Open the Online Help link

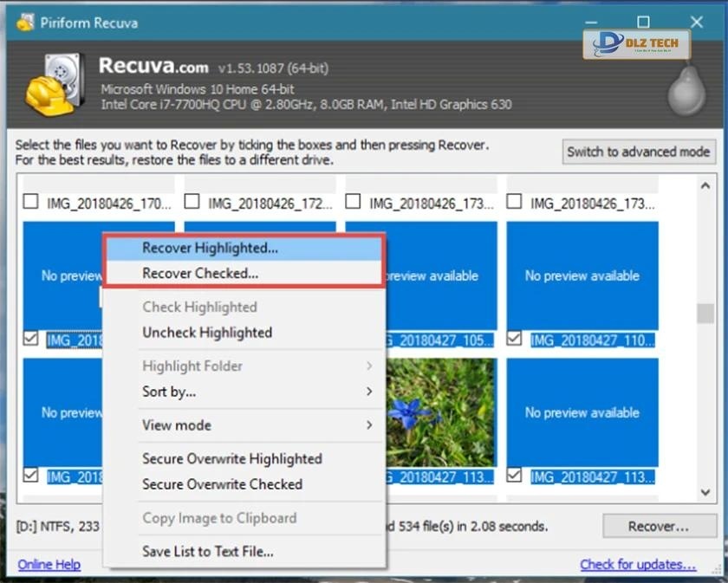coord(49,564)
